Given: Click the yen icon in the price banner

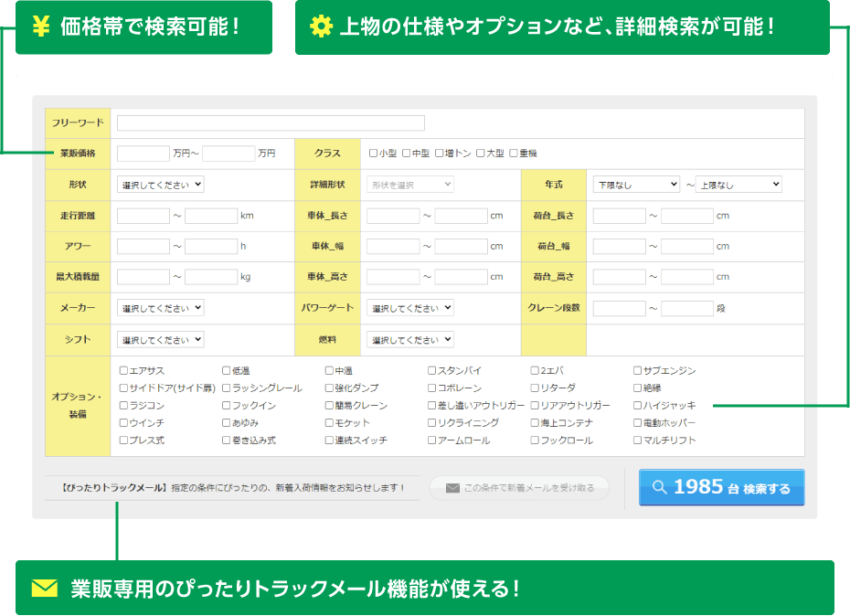Looking at the screenshot, I should [x=39, y=27].
